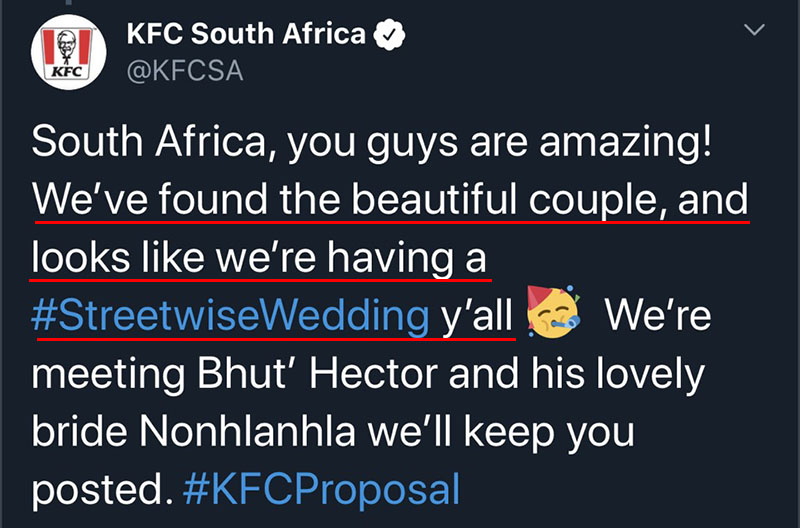Click the "looks like we're having a" line
800x528 pixels.
259,259
